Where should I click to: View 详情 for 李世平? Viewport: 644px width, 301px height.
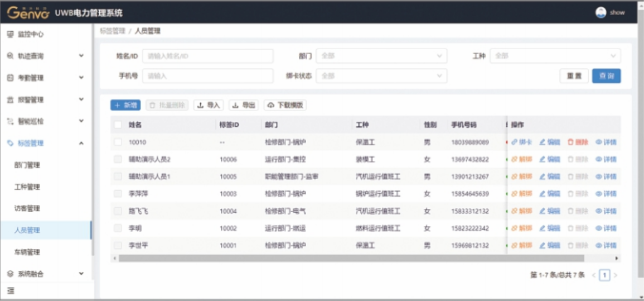pos(606,246)
